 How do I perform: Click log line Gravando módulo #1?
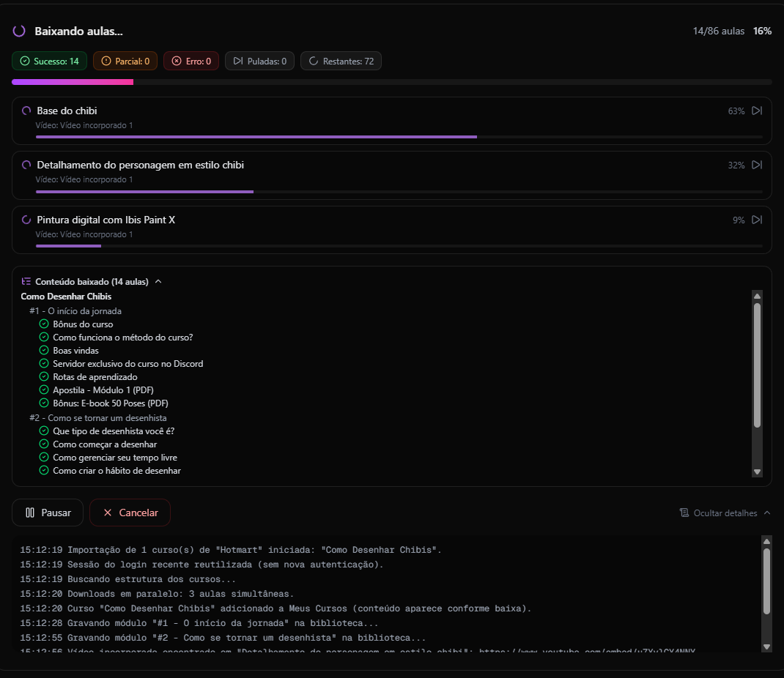click(x=199, y=623)
